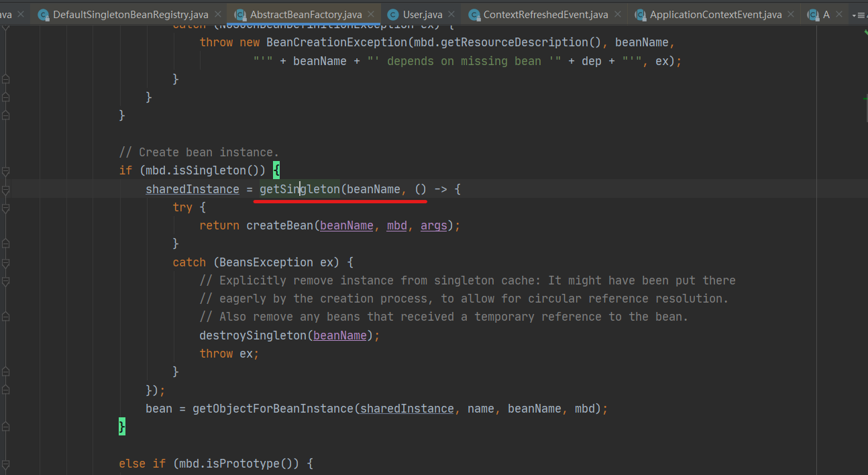The width and height of the screenshot is (868, 475).
Task: Click the class icon on ApplicationContextEvent.java tab
Action: 640,14
